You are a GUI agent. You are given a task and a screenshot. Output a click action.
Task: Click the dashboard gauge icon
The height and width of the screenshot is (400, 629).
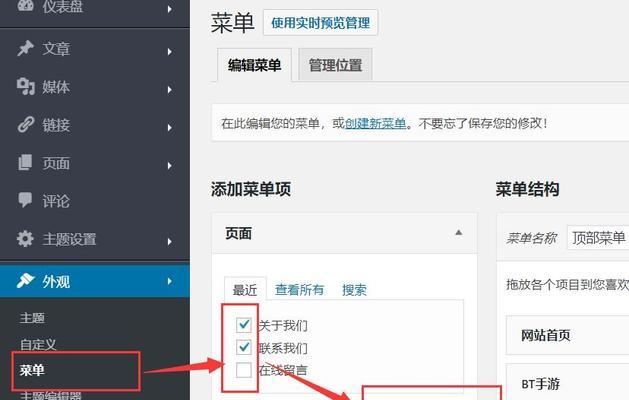25,5
